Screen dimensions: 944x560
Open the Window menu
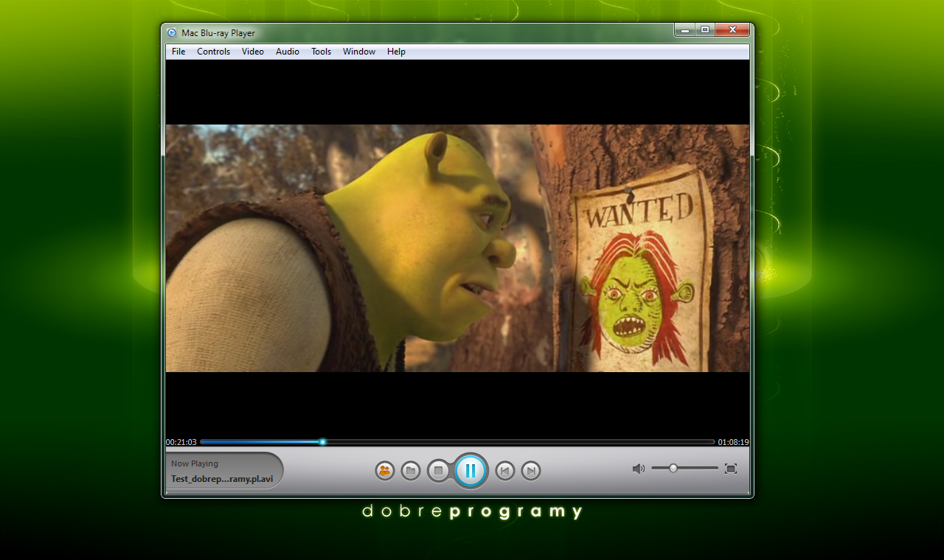coord(359,52)
